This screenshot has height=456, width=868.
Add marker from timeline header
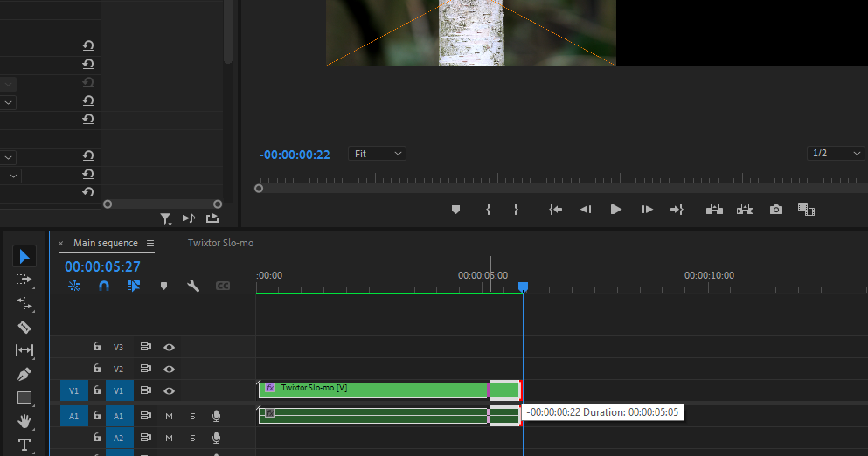tap(163, 287)
